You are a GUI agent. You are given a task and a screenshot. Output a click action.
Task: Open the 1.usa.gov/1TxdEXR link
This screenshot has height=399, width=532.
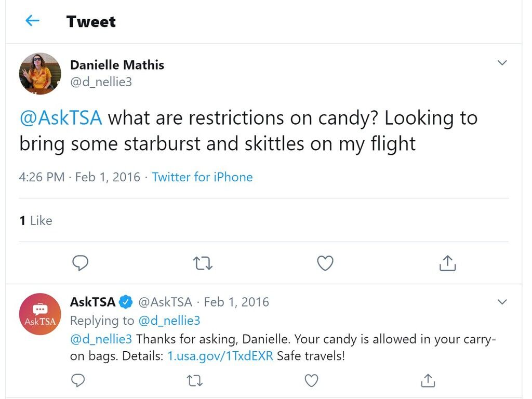coord(220,356)
